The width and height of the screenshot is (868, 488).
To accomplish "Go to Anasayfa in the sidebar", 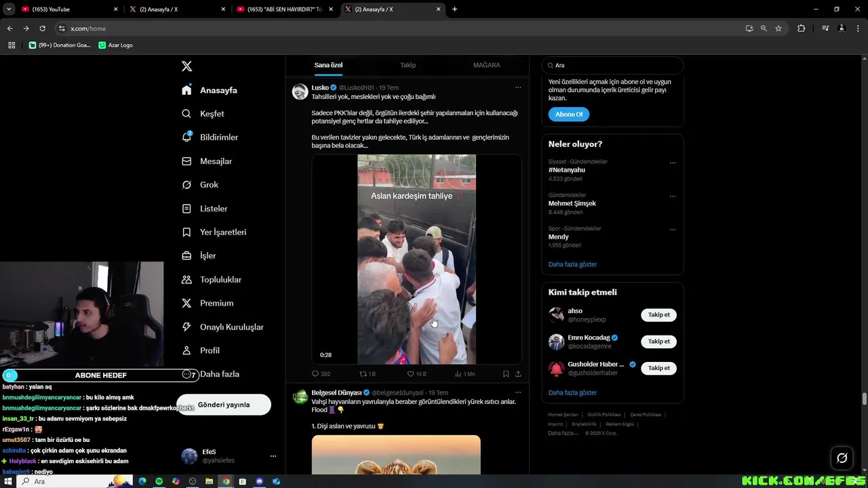I will 210,90.
